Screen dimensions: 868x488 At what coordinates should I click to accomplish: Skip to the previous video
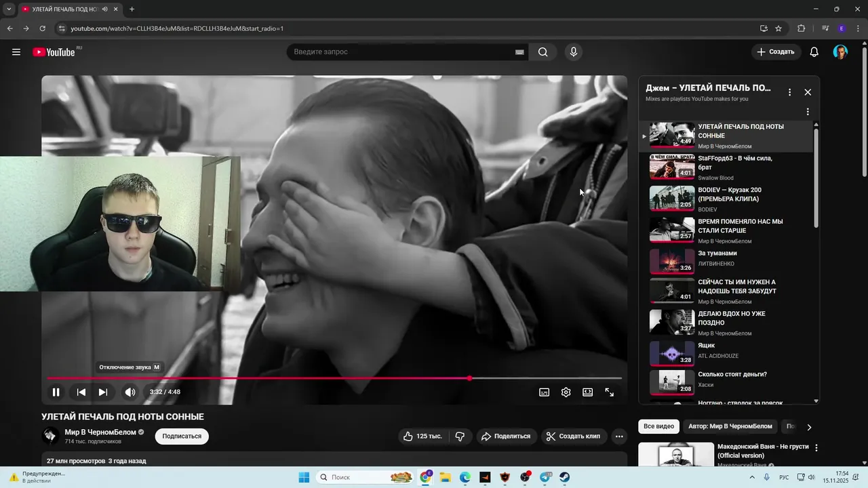click(81, 392)
